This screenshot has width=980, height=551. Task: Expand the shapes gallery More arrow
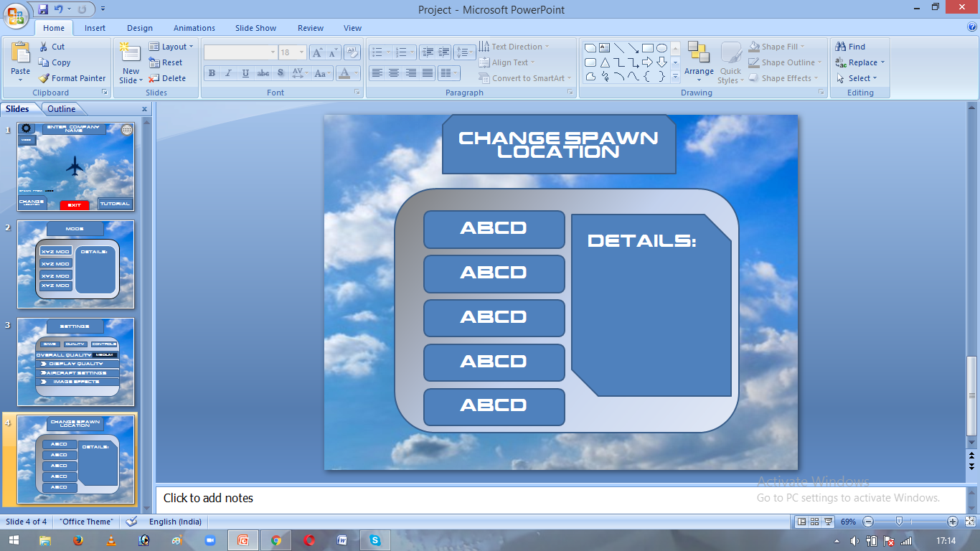[x=675, y=76]
